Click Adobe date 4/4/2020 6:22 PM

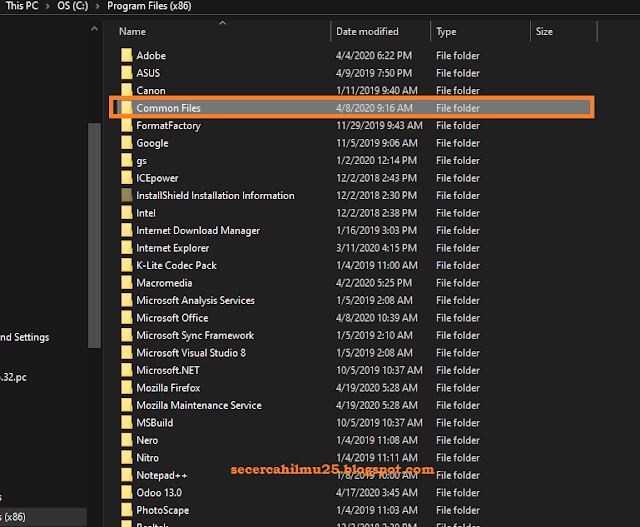tap(374, 55)
